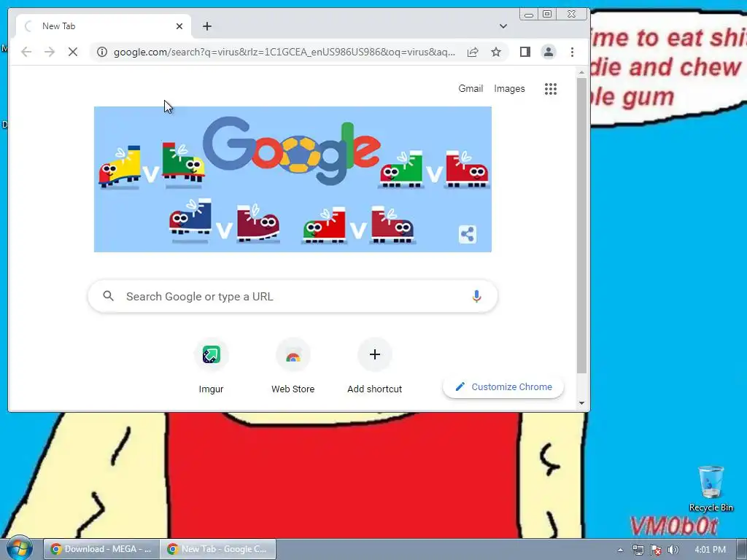Click the Search Google or type a URL box
Viewport: 747px width, 560px height.
coord(293,296)
